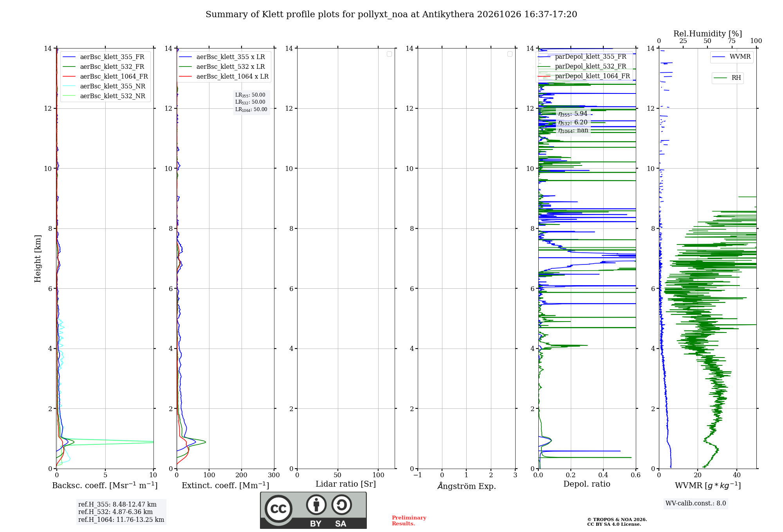Click the red line marker for aerBsc_klett_1064_FR

click(69, 77)
